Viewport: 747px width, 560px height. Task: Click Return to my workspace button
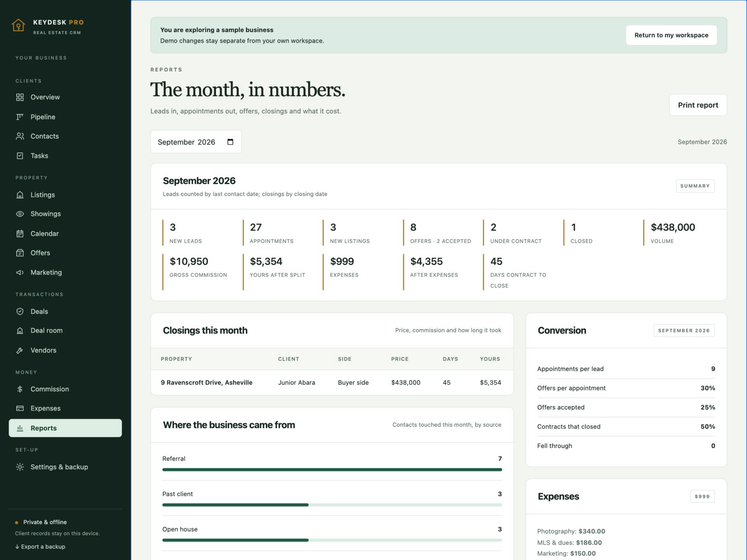(671, 35)
